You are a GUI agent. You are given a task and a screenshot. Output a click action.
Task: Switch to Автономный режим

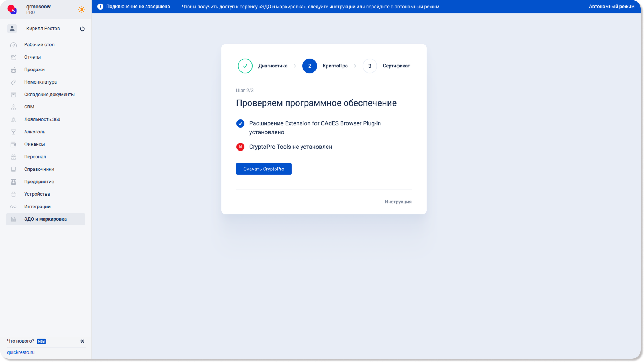tap(611, 7)
